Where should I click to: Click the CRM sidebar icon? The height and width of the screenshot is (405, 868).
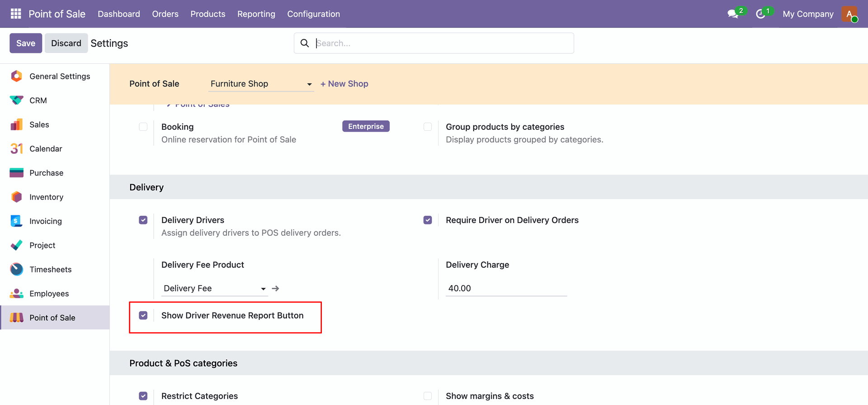(x=16, y=100)
